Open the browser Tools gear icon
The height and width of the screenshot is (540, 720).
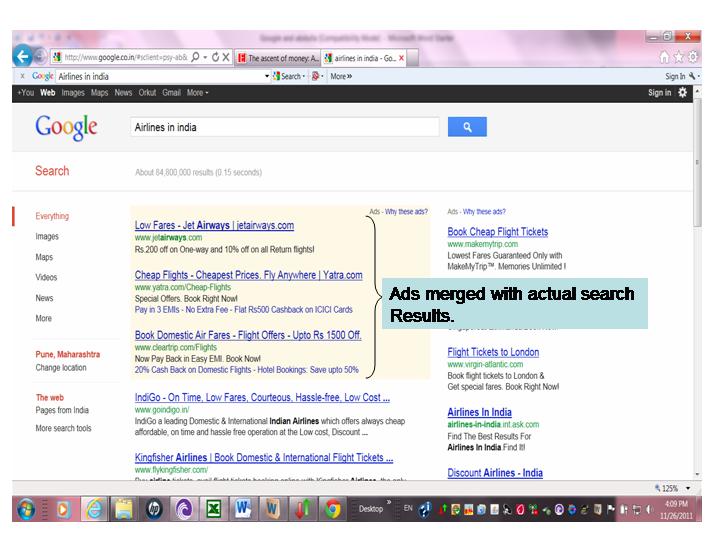pos(693,57)
